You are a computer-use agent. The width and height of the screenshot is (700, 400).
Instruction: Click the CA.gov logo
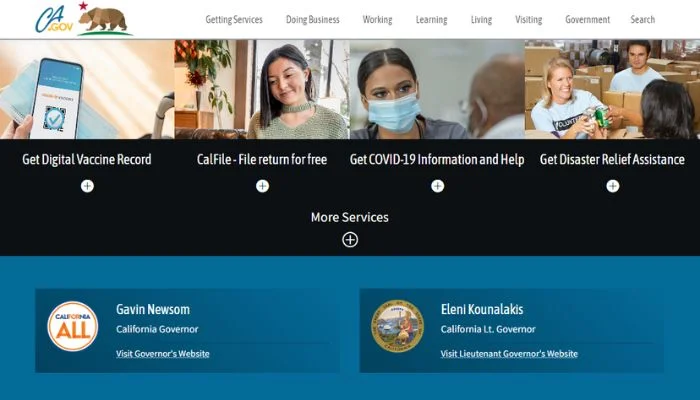pyautogui.click(x=54, y=20)
